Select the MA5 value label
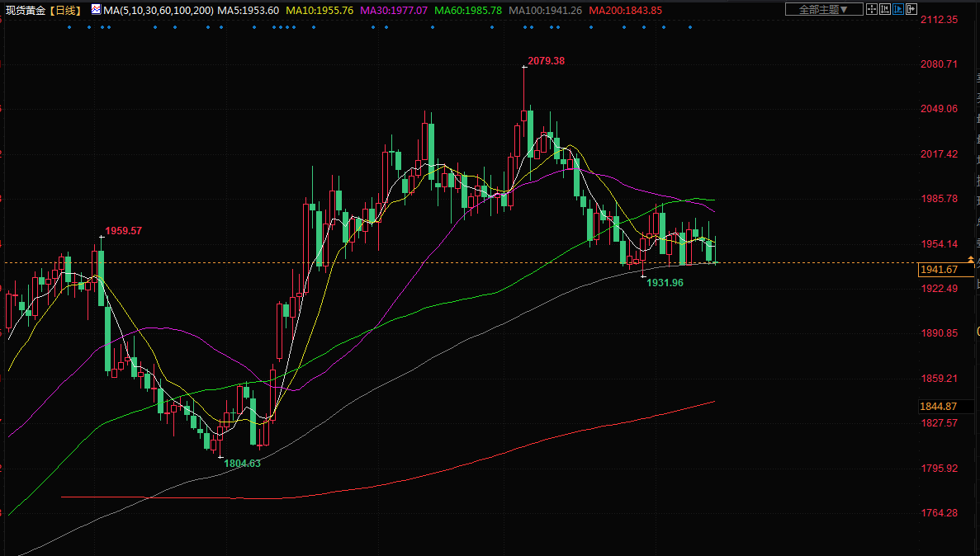This screenshot has width=980, height=556. [x=248, y=10]
